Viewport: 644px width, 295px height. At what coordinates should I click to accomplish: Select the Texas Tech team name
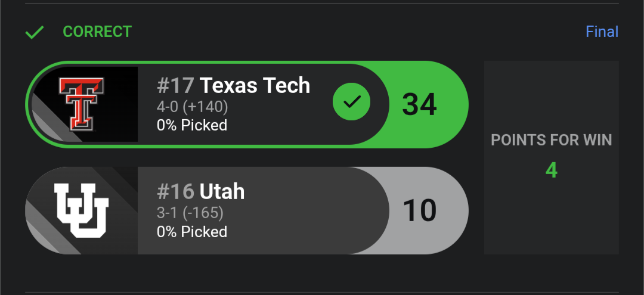point(255,86)
